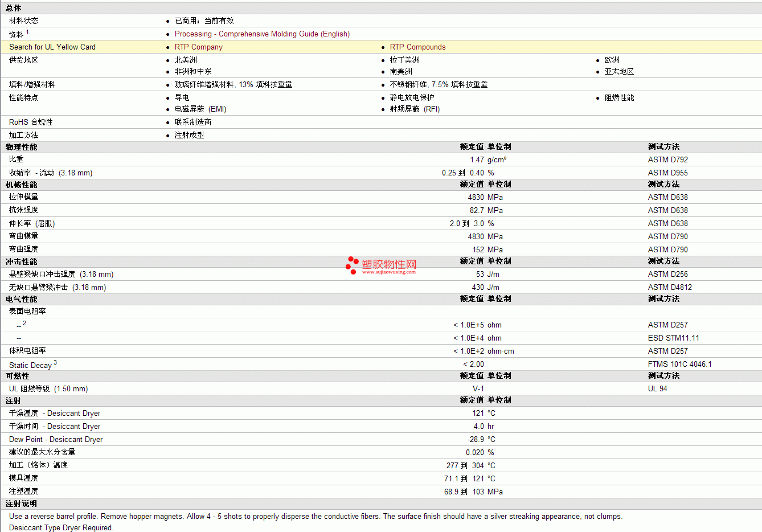
Task: Select '欧洲' in the availability list
Action: pos(612,60)
